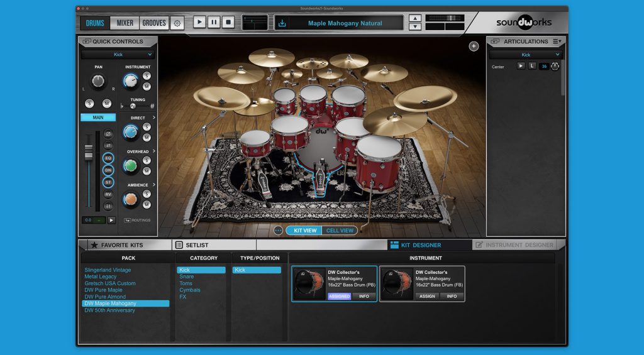Preview the Center articulation play icon
The height and width of the screenshot is (355, 644).
(521, 66)
